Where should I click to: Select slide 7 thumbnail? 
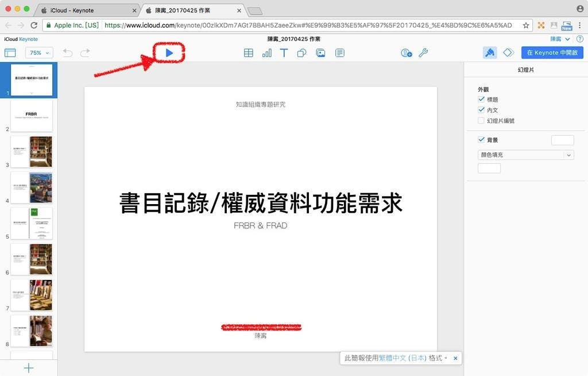click(32, 296)
